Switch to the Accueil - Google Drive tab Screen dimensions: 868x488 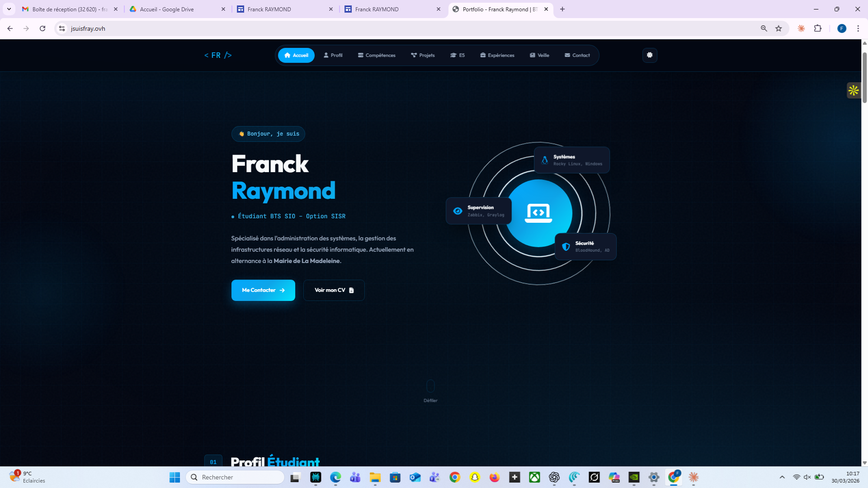click(166, 9)
